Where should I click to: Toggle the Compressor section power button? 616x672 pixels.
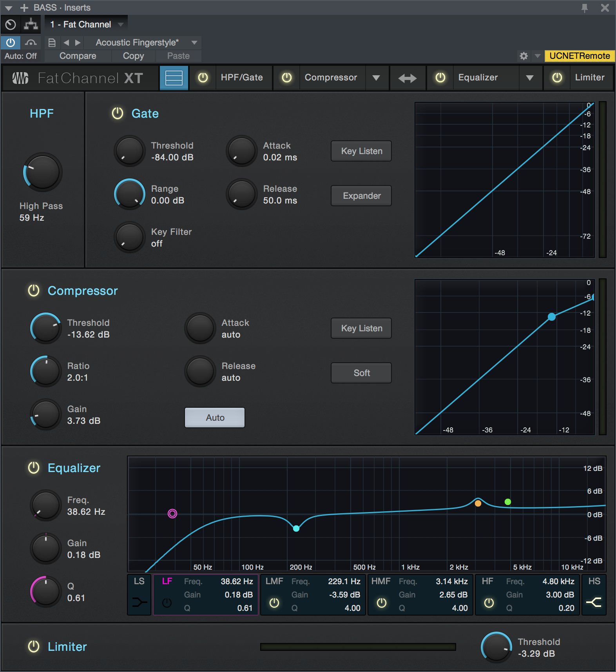[x=34, y=291]
